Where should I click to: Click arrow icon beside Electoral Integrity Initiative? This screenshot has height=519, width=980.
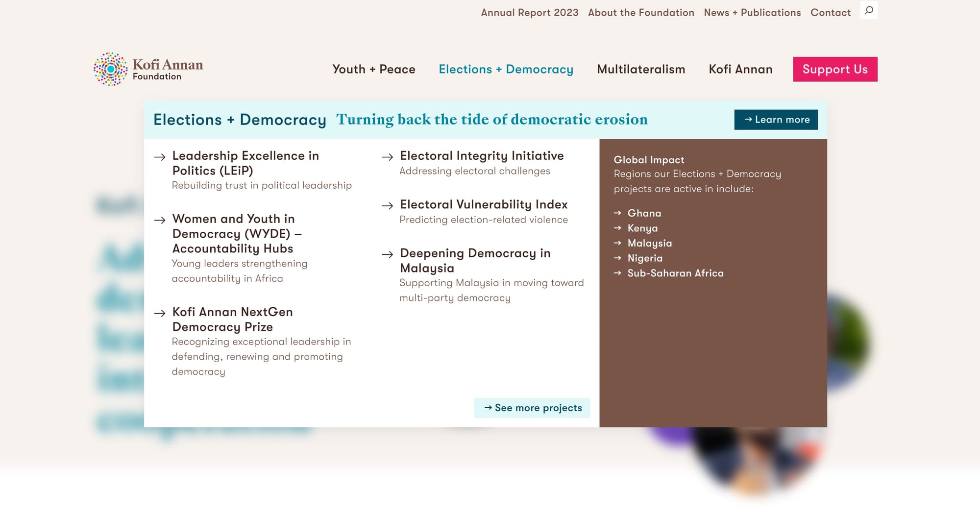[388, 157]
